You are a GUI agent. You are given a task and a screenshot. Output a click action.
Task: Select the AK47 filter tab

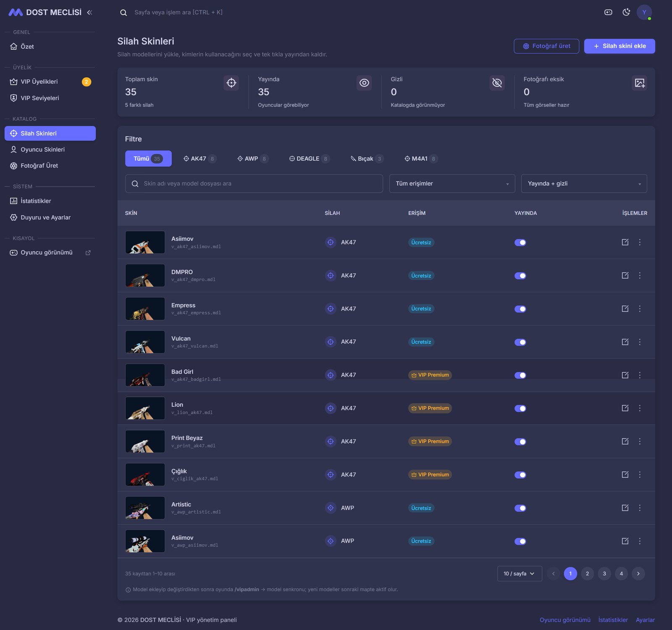click(200, 158)
